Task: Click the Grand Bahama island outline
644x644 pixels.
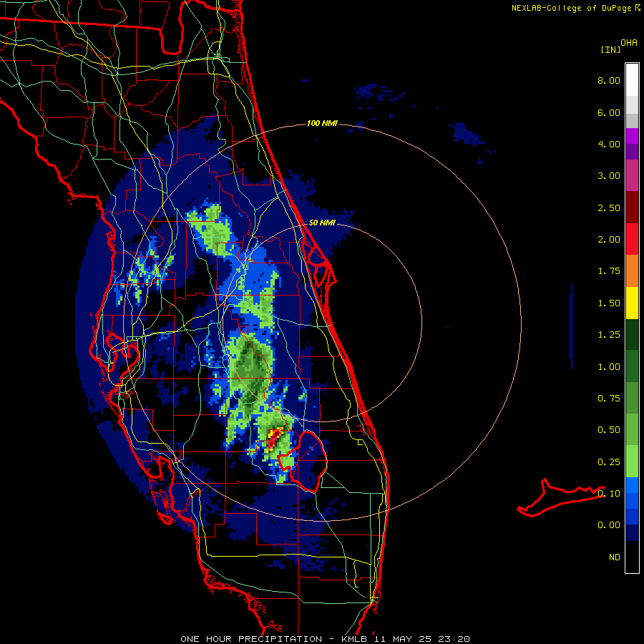Action: pos(561,496)
